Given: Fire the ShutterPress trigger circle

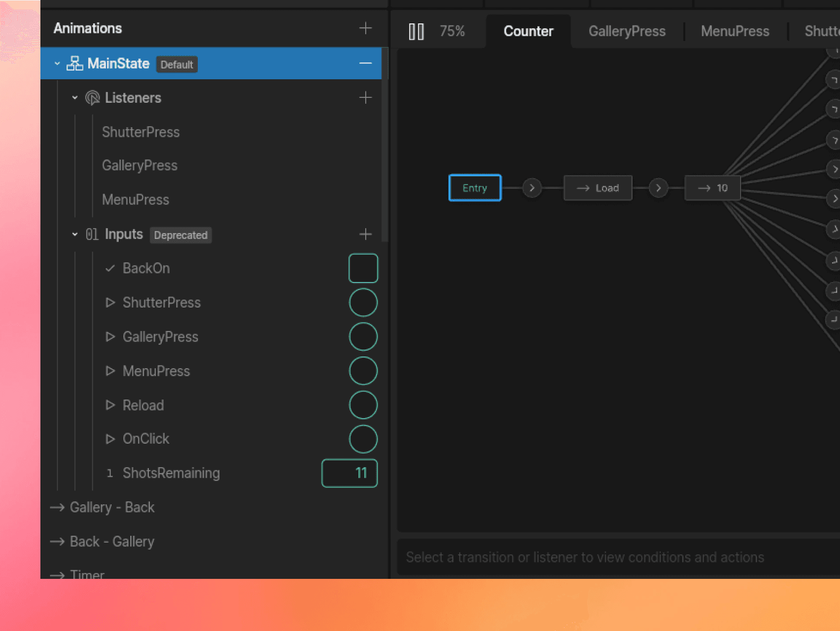Looking at the screenshot, I should click(x=363, y=303).
